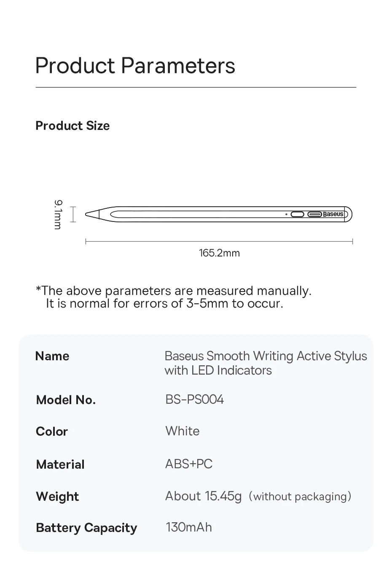Click the oval button on the stylus body

click(298, 214)
